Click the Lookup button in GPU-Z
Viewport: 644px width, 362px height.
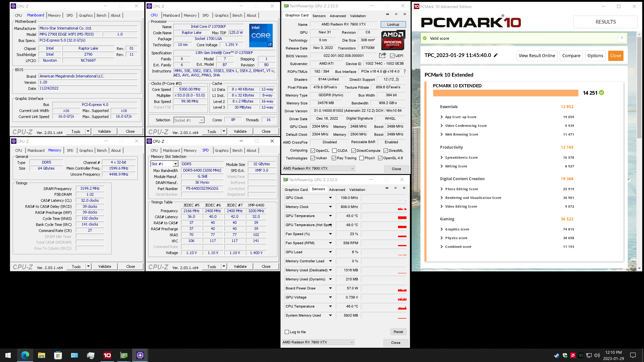point(393,24)
